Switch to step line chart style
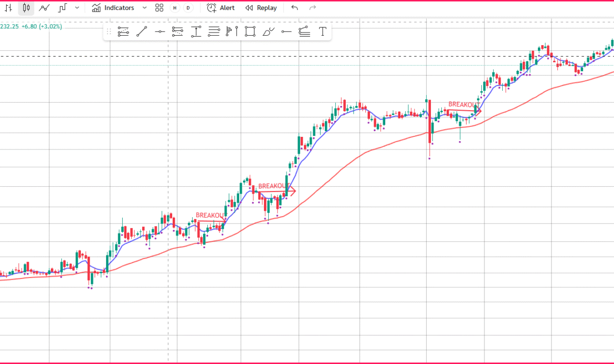Viewport: 614px width, 364px height. pos(62,8)
